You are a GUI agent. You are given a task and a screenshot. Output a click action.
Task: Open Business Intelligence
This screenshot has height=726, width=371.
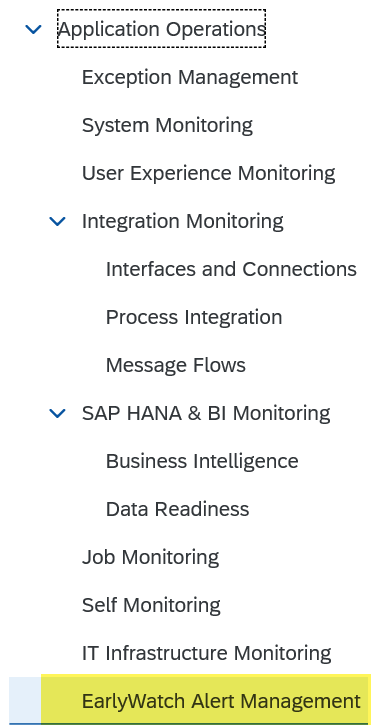(202, 461)
